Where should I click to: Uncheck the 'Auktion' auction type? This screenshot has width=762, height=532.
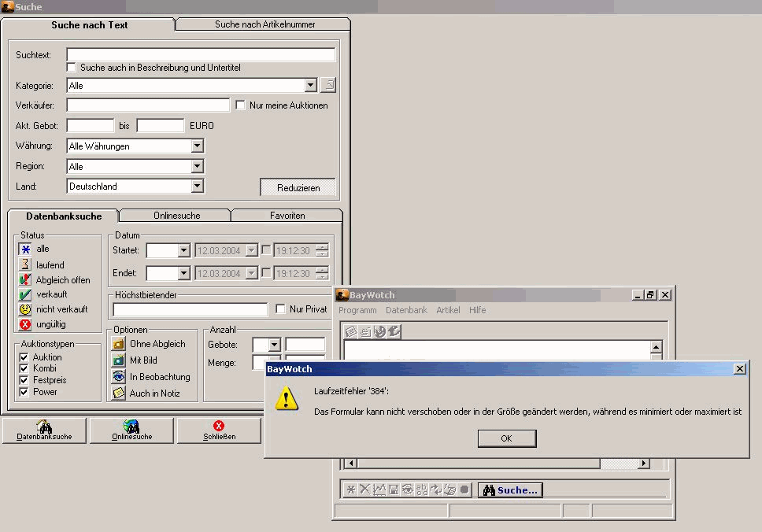click(x=24, y=357)
